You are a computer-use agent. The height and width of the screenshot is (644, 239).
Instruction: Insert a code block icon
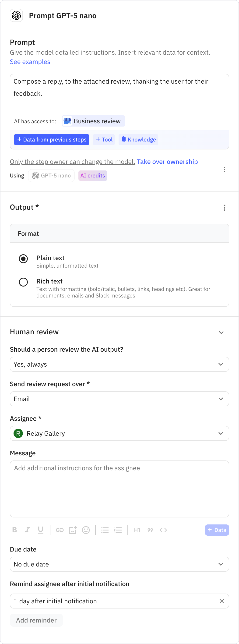(x=163, y=530)
